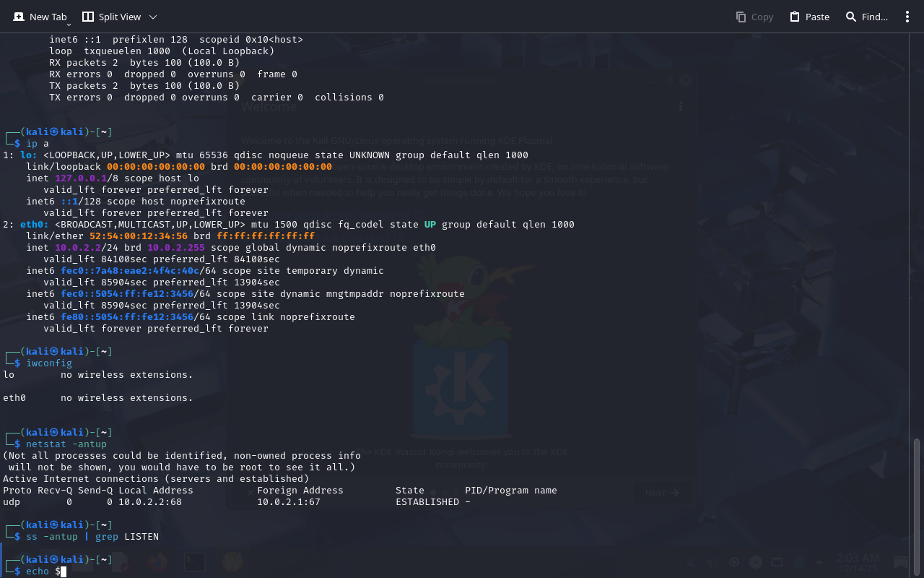Open the three-dot hamburger menu
Image resolution: width=924 pixels, height=578 pixels.
pos(907,17)
